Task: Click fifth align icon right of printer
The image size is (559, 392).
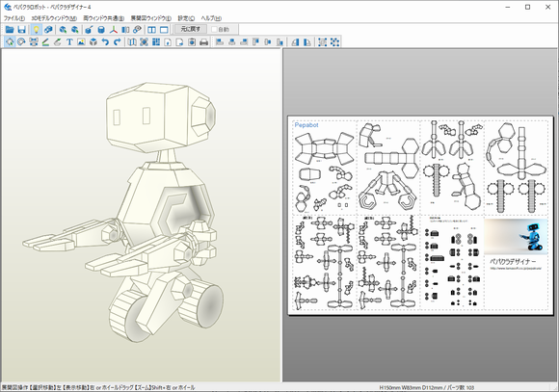Action: [x=268, y=42]
